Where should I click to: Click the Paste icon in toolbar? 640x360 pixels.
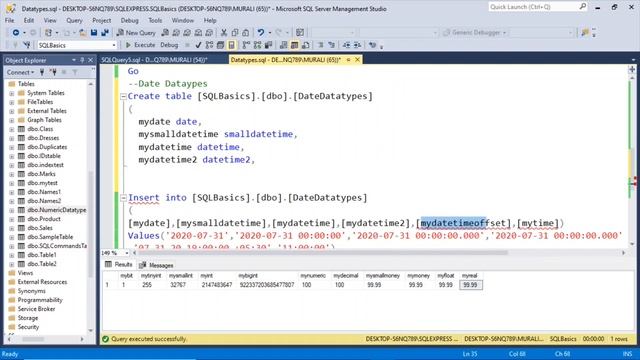(x=246, y=33)
